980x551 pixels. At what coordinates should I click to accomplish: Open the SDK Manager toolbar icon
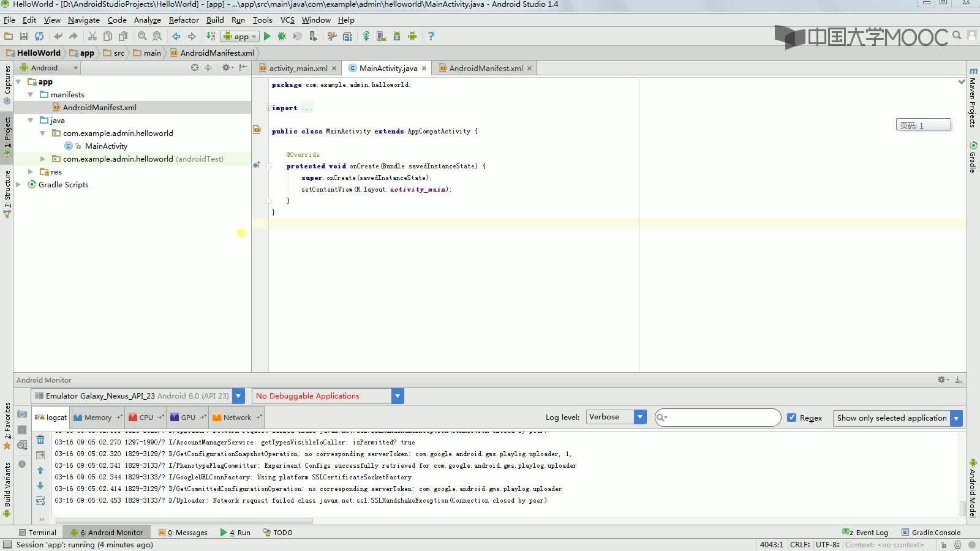397,36
